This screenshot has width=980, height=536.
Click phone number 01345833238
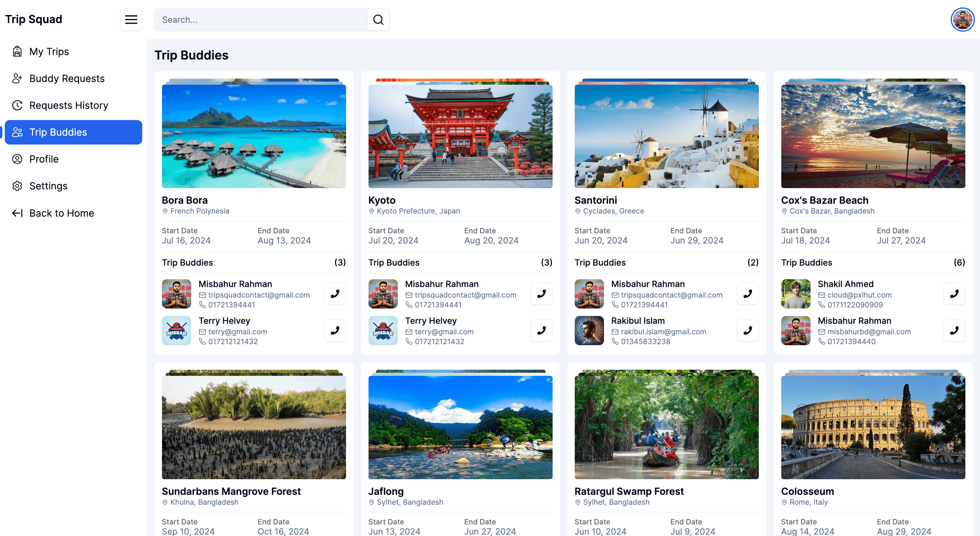(646, 341)
